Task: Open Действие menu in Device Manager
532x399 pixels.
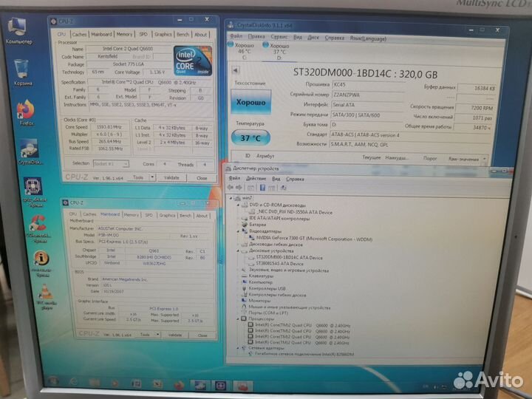Action: pos(256,179)
